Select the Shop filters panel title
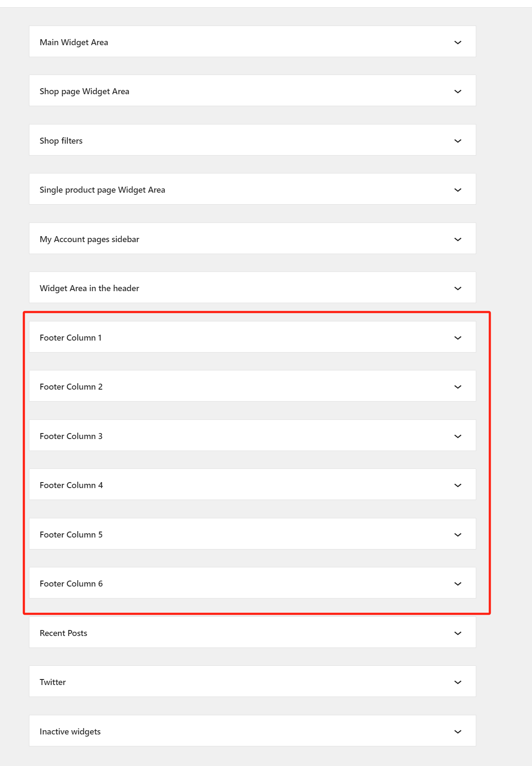 click(x=61, y=141)
